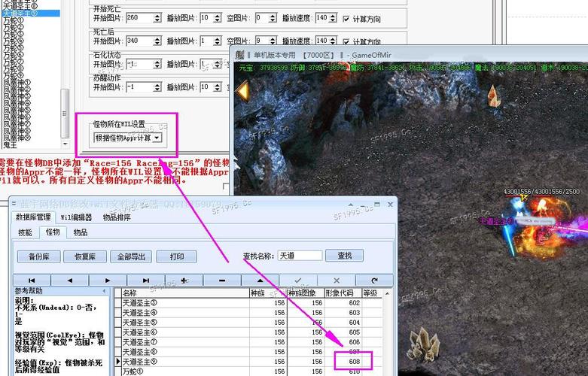588x376 pixels.
Task: Open the 技能 sub-tab
Action: 25,232
